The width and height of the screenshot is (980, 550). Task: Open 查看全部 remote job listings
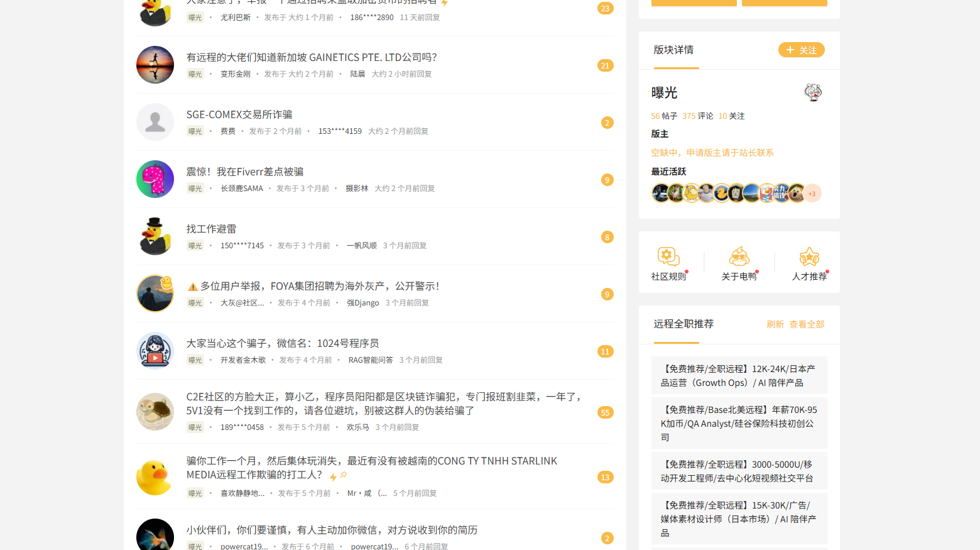(x=807, y=324)
